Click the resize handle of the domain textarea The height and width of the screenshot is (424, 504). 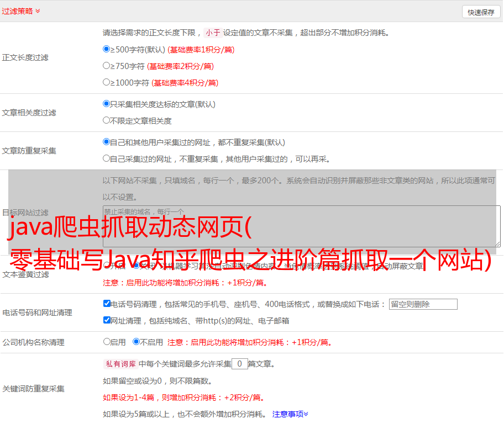click(497, 244)
